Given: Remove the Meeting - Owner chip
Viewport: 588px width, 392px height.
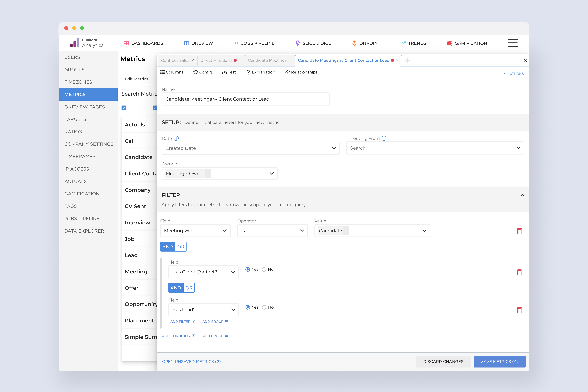Looking at the screenshot, I should (x=208, y=173).
